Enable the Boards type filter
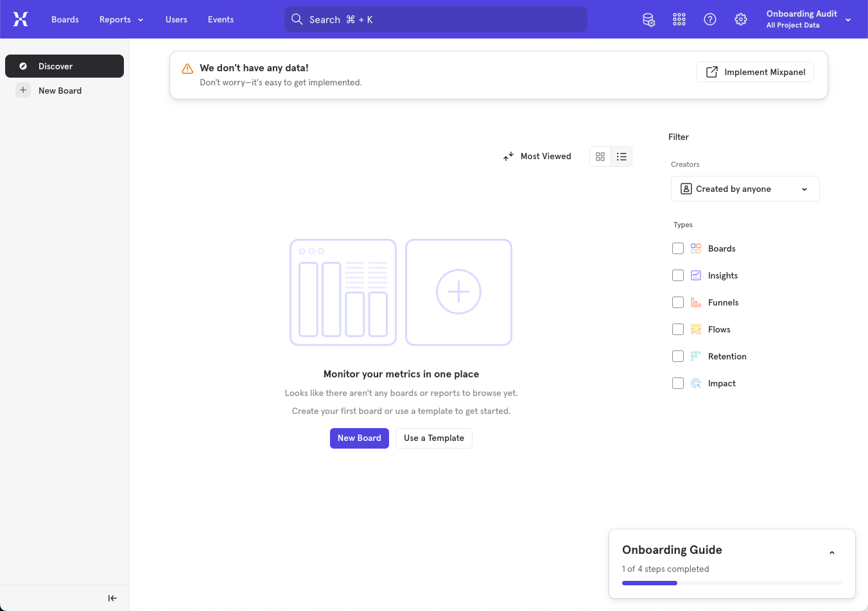868x611 pixels. tap(677, 248)
